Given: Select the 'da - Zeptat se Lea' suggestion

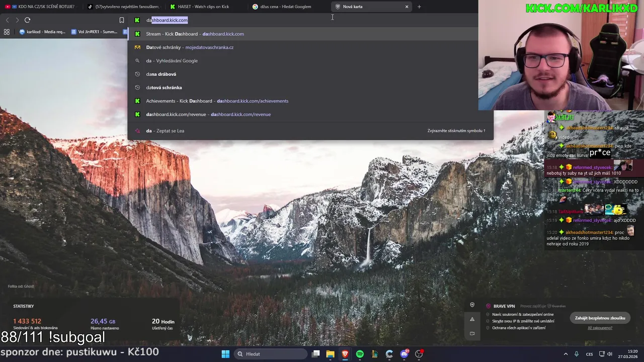Looking at the screenshot, I should point(310,131).
